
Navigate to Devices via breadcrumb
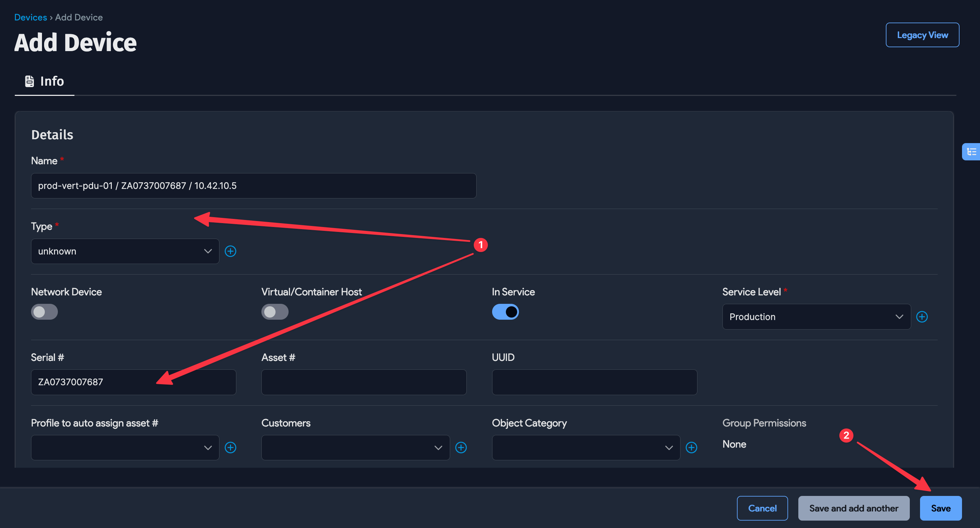[x=30, y=17]
